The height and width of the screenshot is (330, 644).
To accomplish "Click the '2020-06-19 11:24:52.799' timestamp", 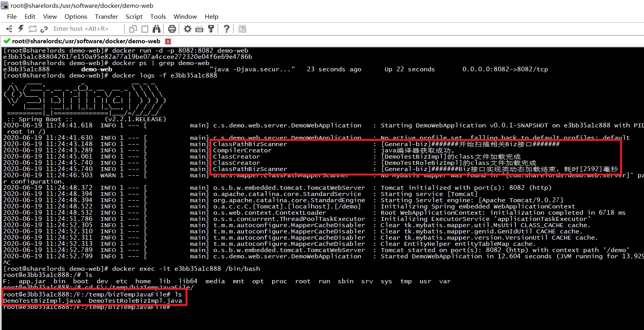I will point(48,256).
